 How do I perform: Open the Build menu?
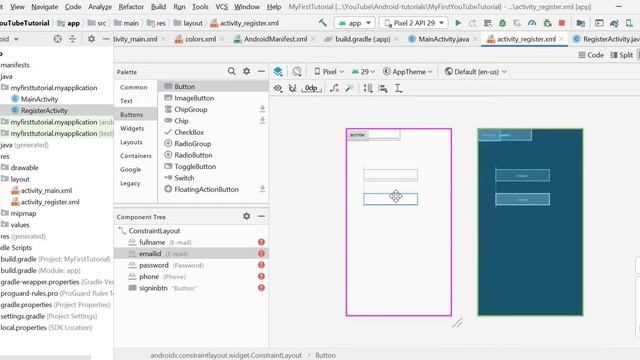pyautogui.click(x=158, y=7)
